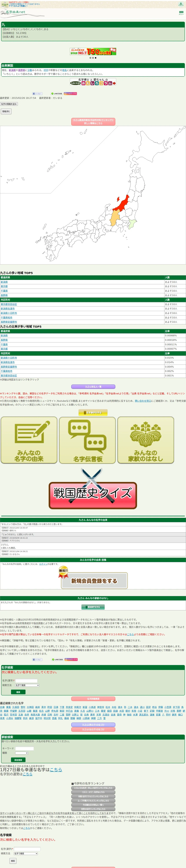Open the 世界の名字ランキングはこちら button
186x868 pixels.
93,809
